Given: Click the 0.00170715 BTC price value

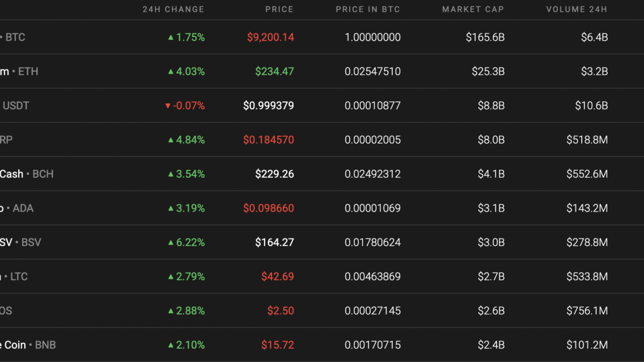Looking at the screenshot, I should click(373, 345).
